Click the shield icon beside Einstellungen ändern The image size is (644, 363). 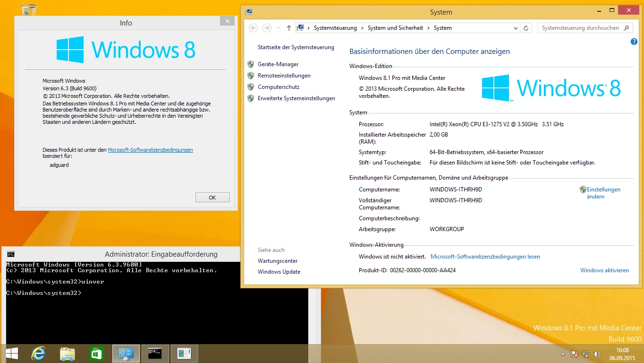[x=583, y=190]
